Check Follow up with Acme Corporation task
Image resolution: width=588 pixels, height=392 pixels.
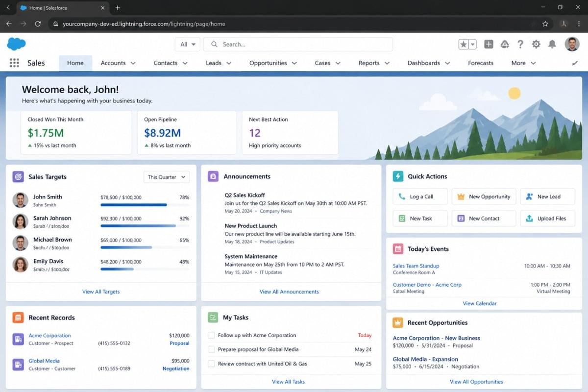coord(211,335)
